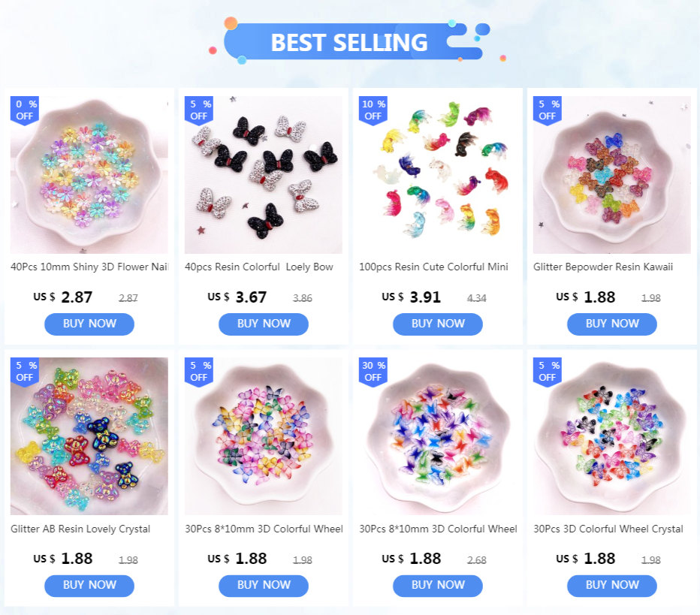
Task: Open the colorful goldfish resin product image
Action: tap(437, 175)
